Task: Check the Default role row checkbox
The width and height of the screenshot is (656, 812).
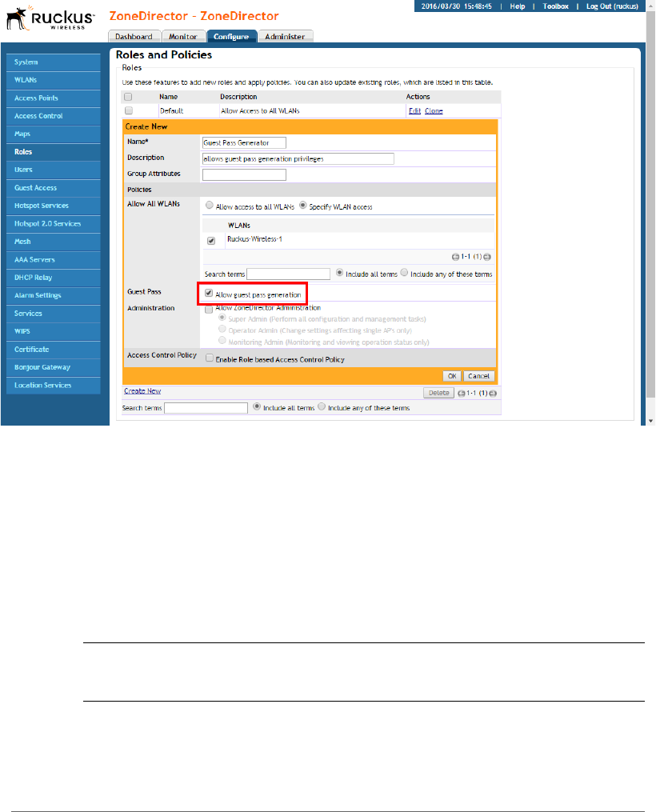Action: click(x=129, y=111)
